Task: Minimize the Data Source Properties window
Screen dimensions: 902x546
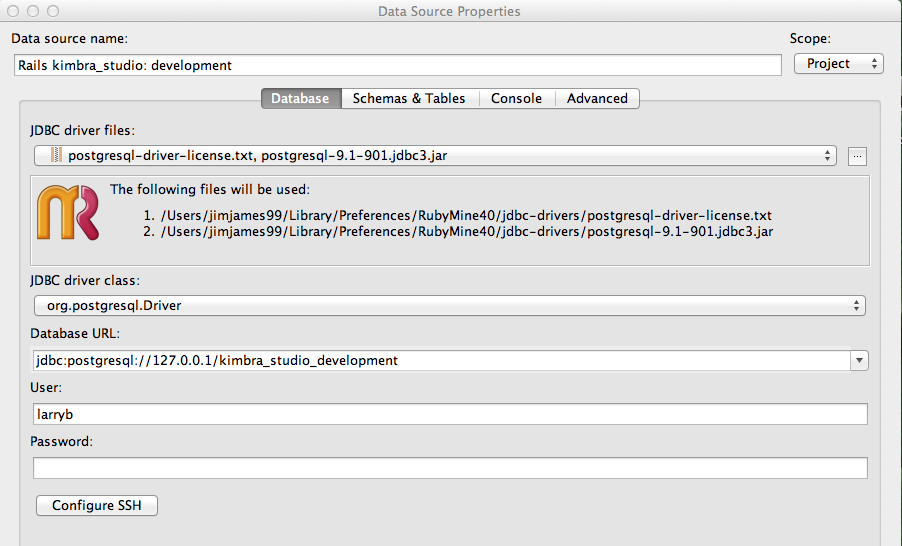Action: tap(33, 11)
